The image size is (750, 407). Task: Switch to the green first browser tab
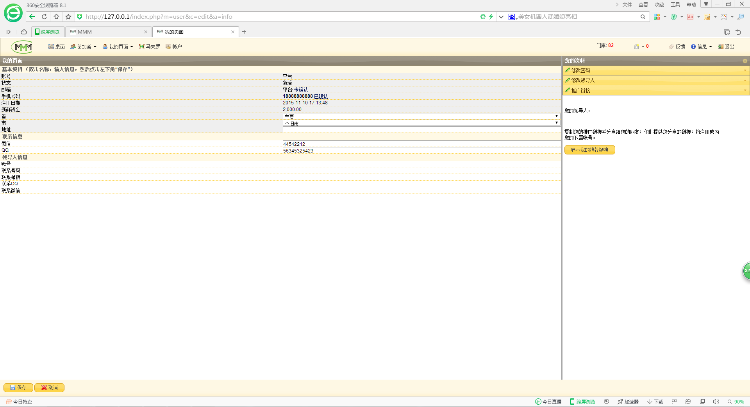(48, 32)
